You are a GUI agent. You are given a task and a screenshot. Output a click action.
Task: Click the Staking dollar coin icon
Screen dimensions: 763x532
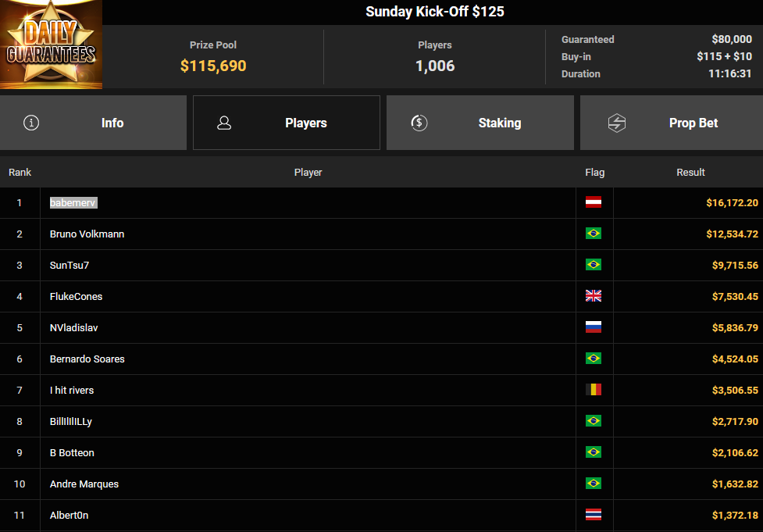pyautogui.click(x=419, y=123)
